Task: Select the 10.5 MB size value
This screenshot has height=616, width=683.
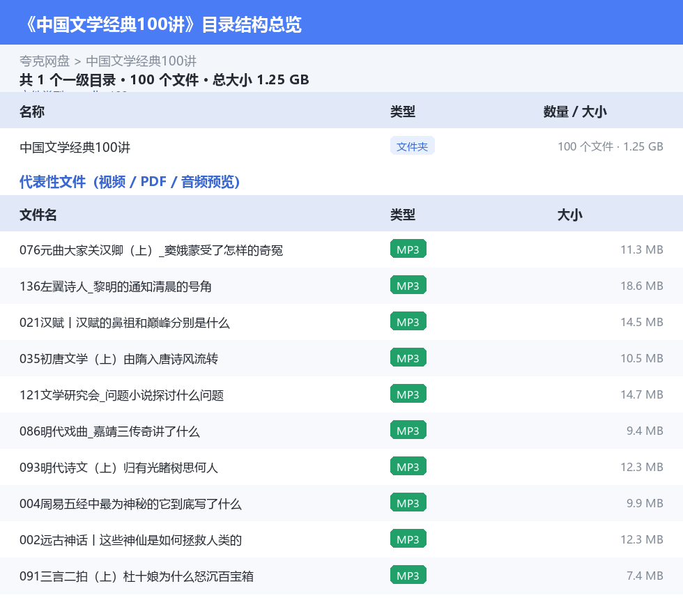Action: point(642,358)
